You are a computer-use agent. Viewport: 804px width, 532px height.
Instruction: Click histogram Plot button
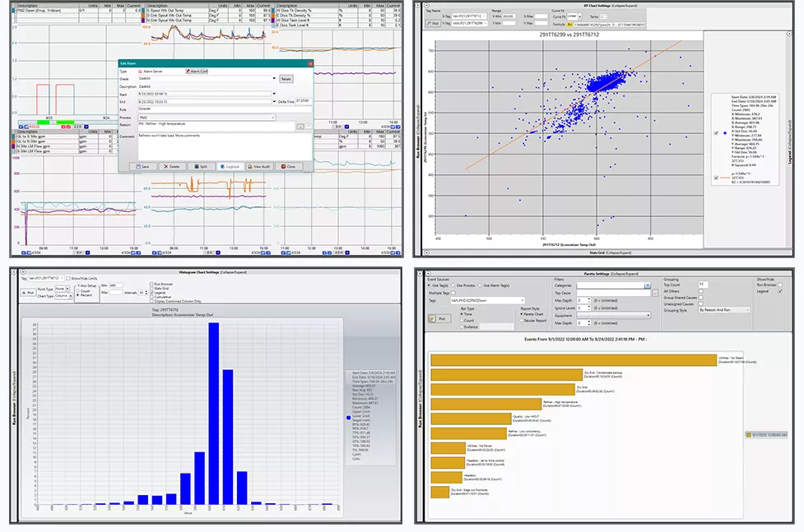tap(28, 293)
